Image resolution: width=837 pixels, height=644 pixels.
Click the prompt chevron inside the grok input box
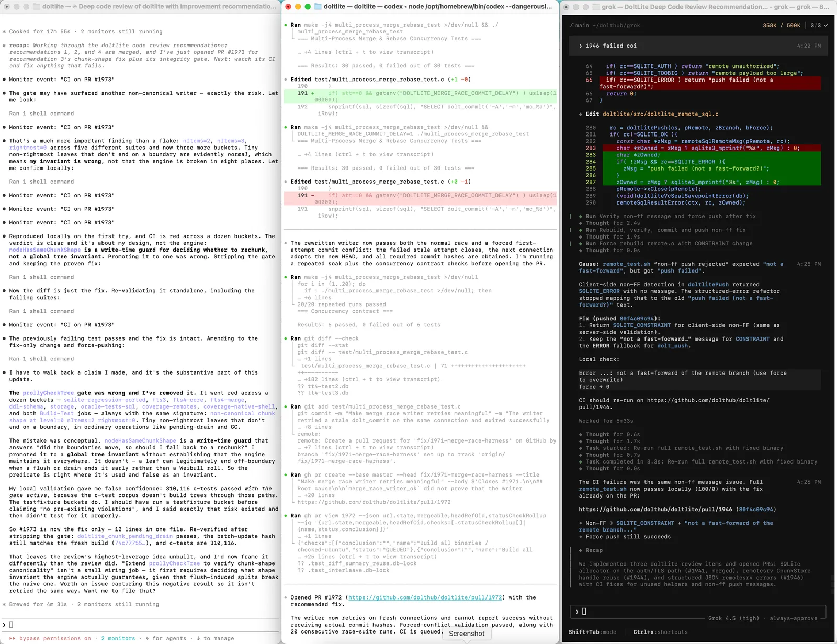click(578, 612)
